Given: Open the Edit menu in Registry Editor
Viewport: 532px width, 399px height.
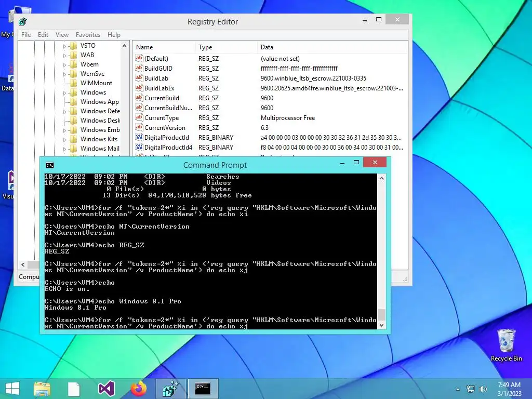Looking at the screenshot, I should (43, 35).
